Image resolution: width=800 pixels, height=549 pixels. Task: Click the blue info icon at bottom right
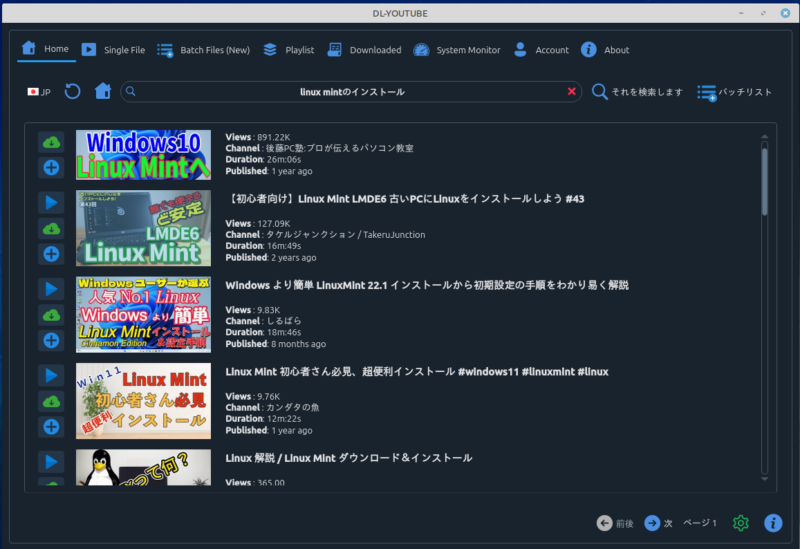pos(773,523)
